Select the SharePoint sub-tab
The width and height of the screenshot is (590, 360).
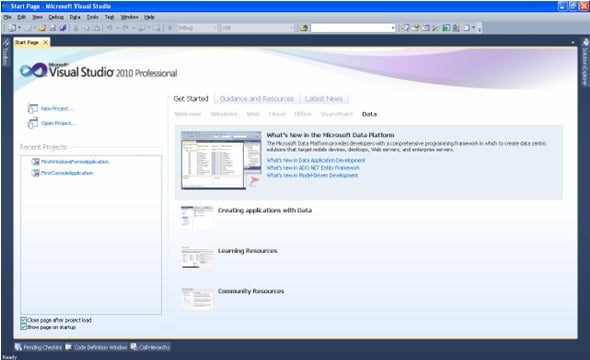pyautogui.click(x=337, y=114)
